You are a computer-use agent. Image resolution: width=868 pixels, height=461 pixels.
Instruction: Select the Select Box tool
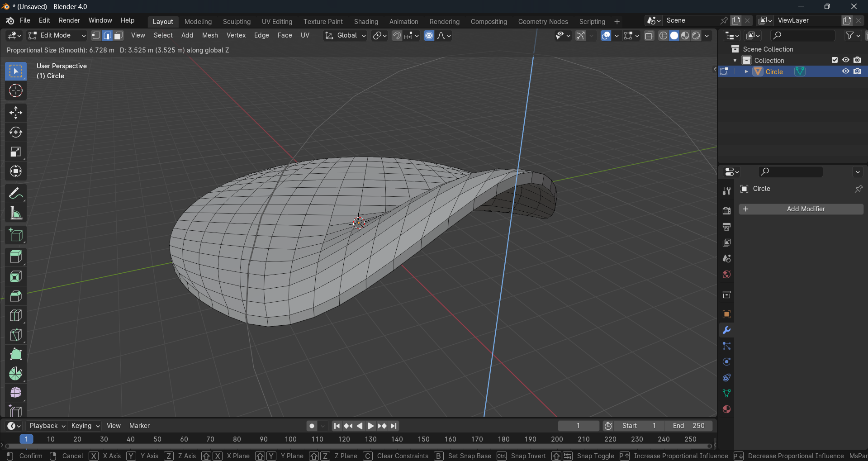tap(16, 71)
